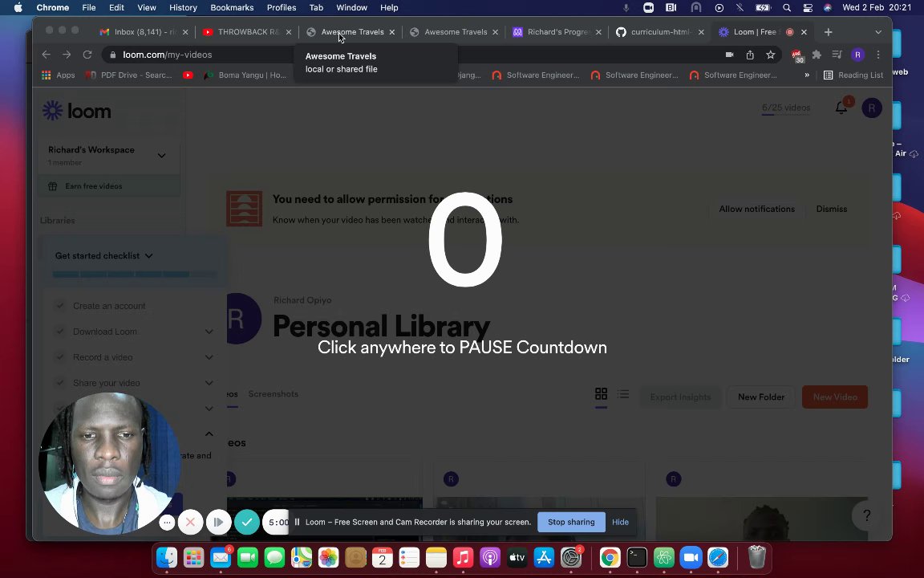Select the Screenshots library tab

pos(273,393)
